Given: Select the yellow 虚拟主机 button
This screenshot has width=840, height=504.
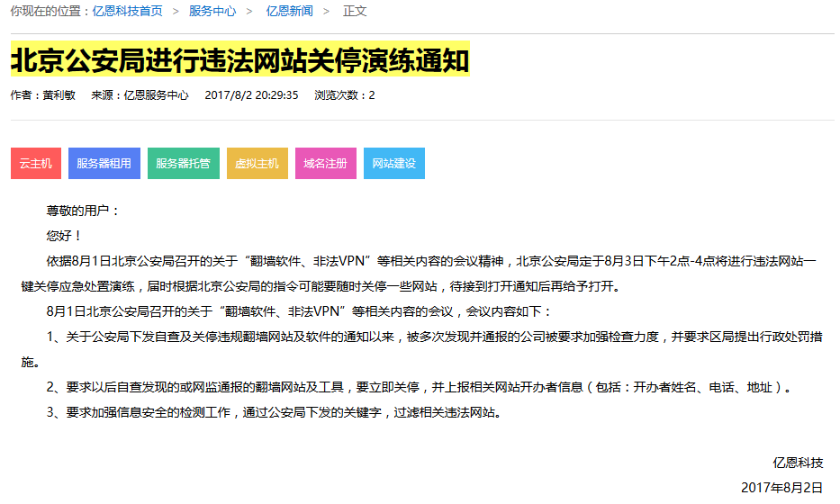Looking at the screenshot, I should [x=257, y=164].
